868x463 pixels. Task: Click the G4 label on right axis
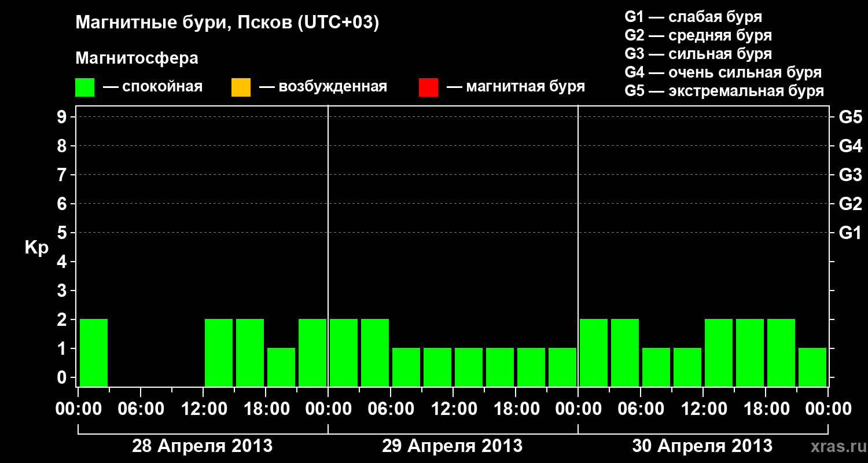click(x=850, y=146)
